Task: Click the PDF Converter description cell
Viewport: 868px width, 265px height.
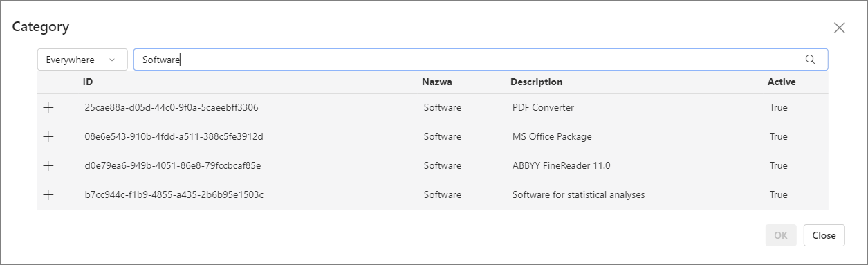Action: click(543, 107)
